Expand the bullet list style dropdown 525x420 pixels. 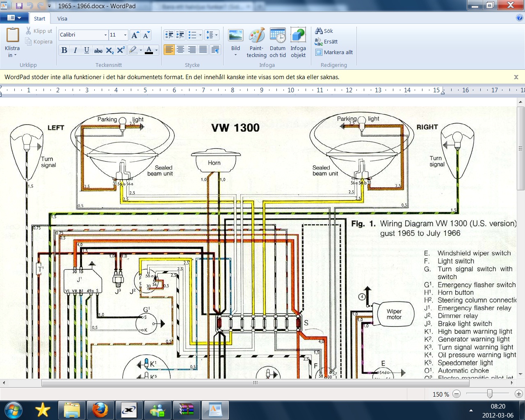coord(200,35)
